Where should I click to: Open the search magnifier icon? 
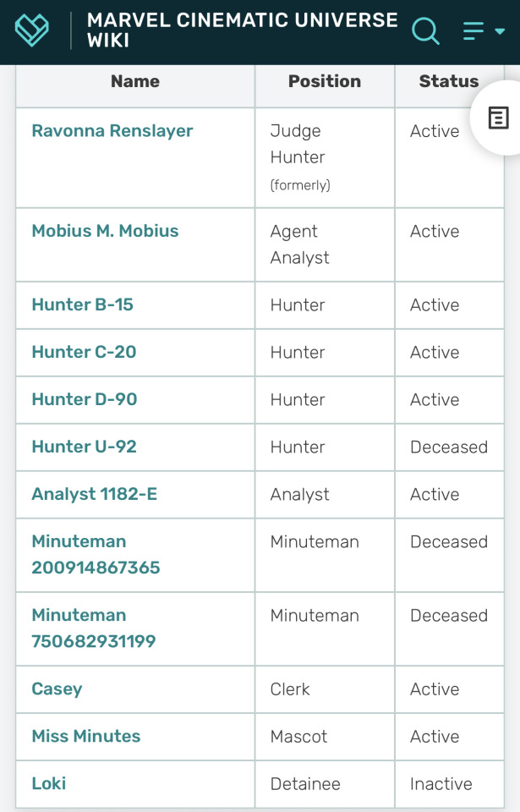425,31
